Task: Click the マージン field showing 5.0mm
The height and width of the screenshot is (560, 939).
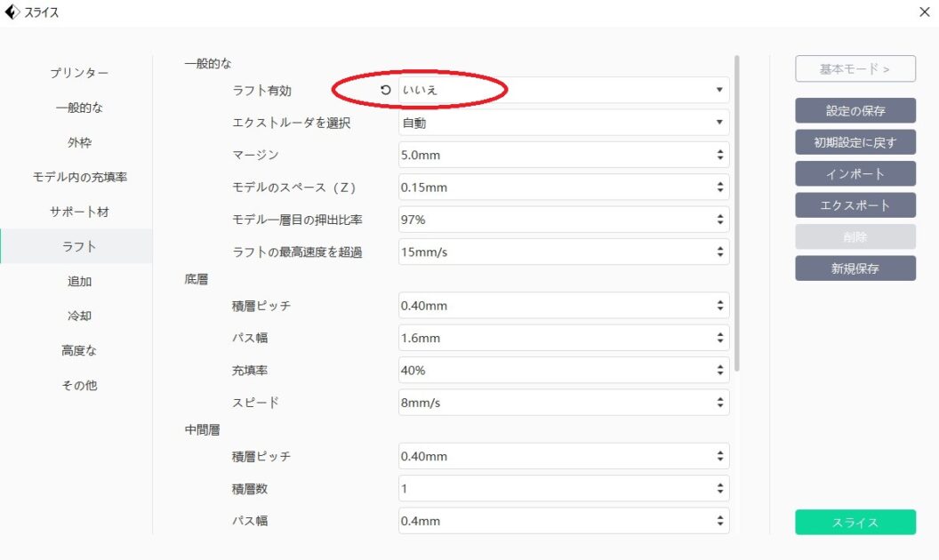Action: (564, 156)
